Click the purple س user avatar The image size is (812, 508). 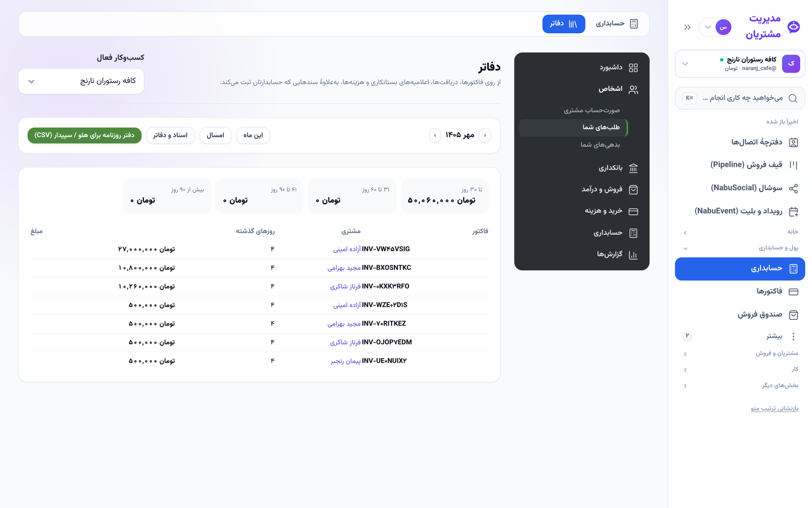tap(724, 27)
